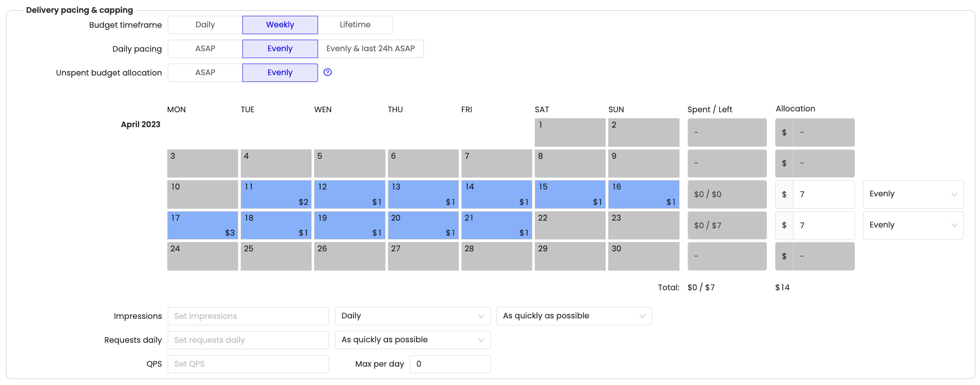Edit allocation amount for the April 17 week
Screen dimensions: 980x385
824,225
